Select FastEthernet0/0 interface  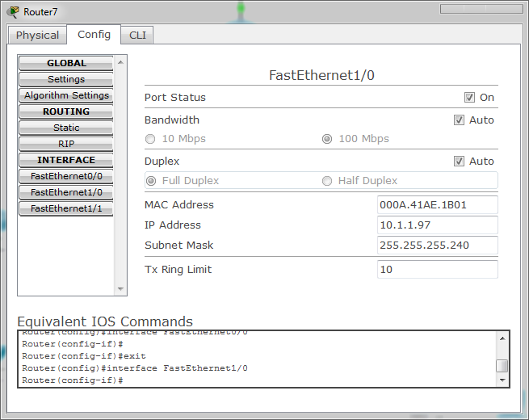[x=66, y=176]
